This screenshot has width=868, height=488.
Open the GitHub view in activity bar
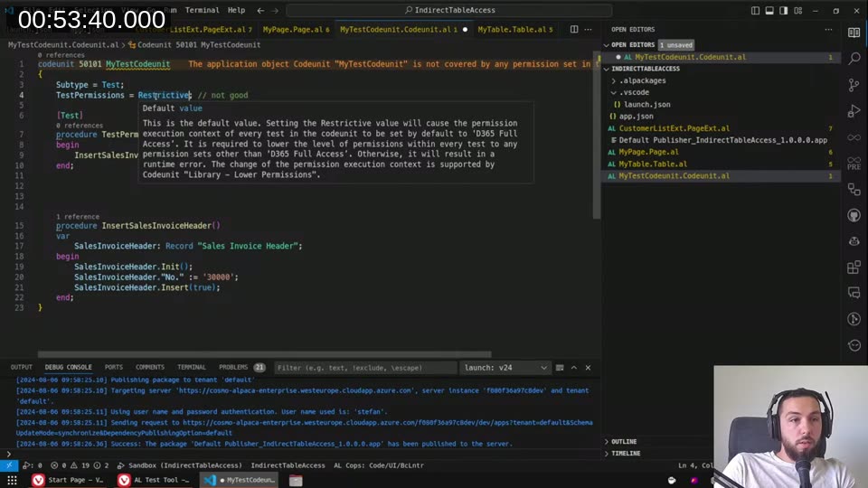click(854, 215)
